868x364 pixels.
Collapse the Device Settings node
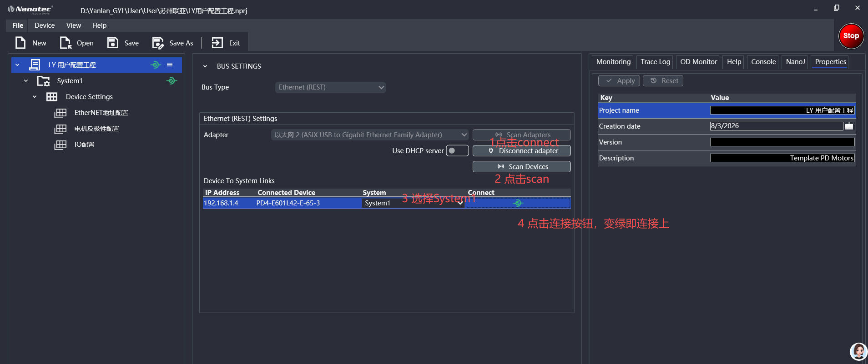[35, 97]
